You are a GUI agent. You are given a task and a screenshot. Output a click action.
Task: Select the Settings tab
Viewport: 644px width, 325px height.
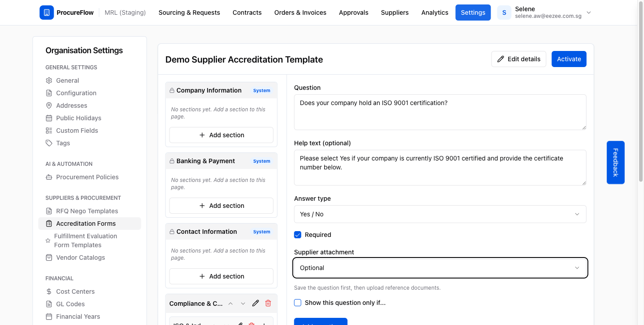pos(473,13)
